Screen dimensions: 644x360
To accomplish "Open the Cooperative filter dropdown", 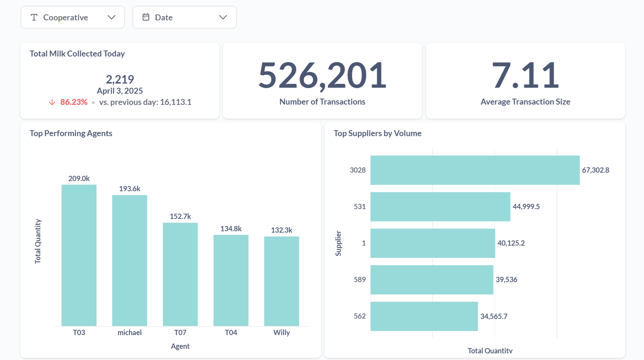I will [x=73, y=17].
